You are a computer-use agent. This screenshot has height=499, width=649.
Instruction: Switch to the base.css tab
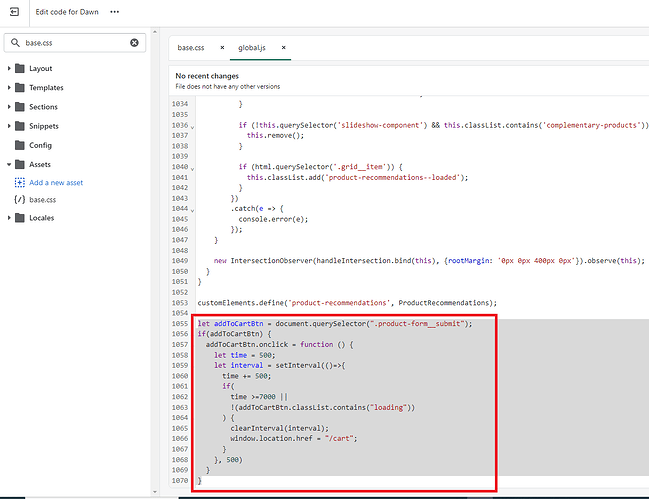(192, 47)
